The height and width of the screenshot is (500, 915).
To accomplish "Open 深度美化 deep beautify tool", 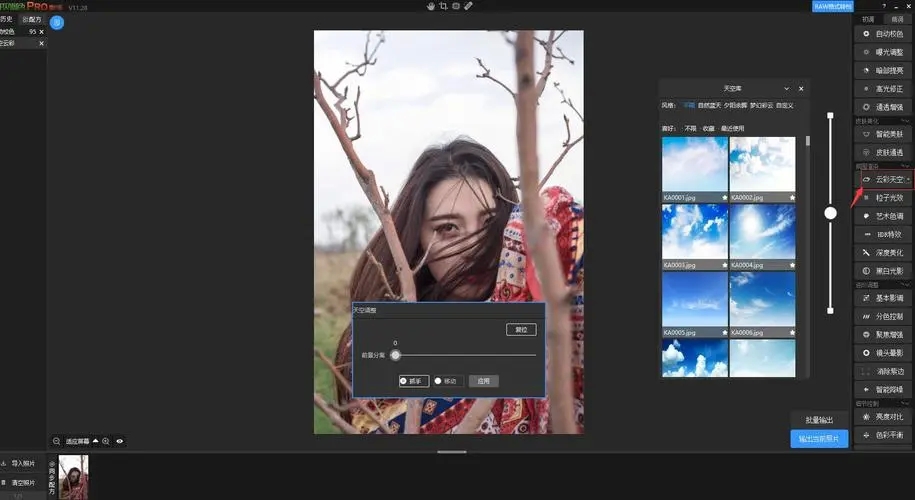I will 882,253.
